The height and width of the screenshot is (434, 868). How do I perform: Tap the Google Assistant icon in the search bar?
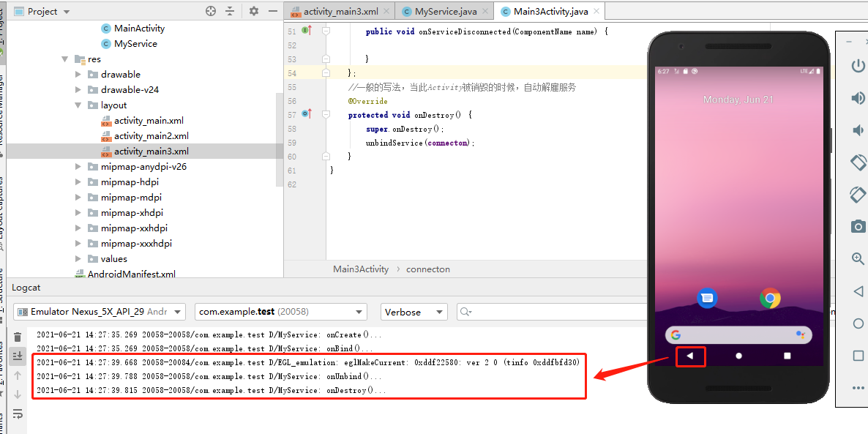tap(800, 335)
